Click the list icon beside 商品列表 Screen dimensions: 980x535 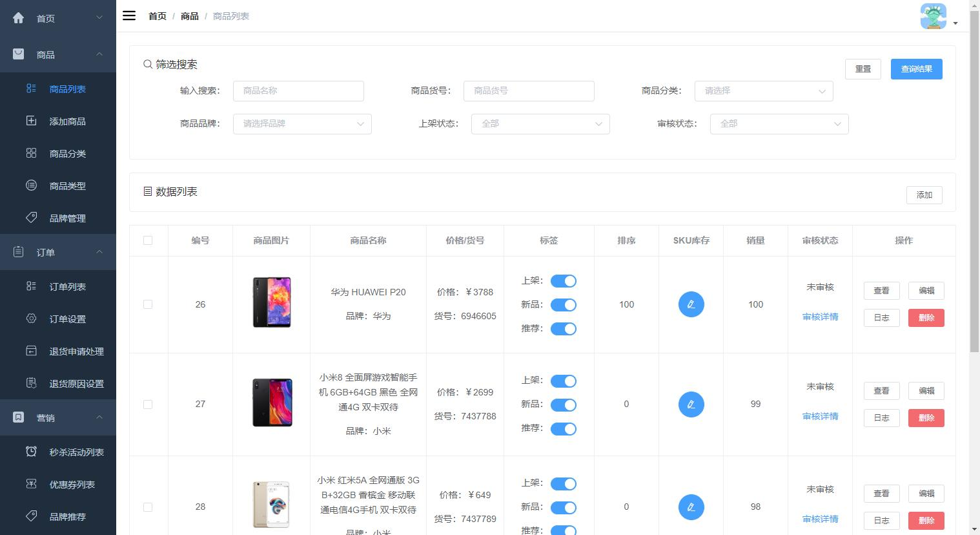[31, 89]
